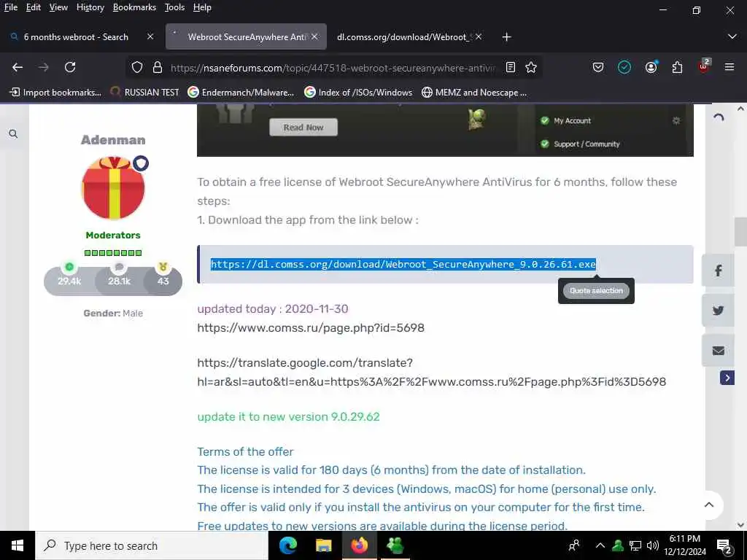Share the post on Facebook
The image size is (747, 560).
[x=718, y=271]
